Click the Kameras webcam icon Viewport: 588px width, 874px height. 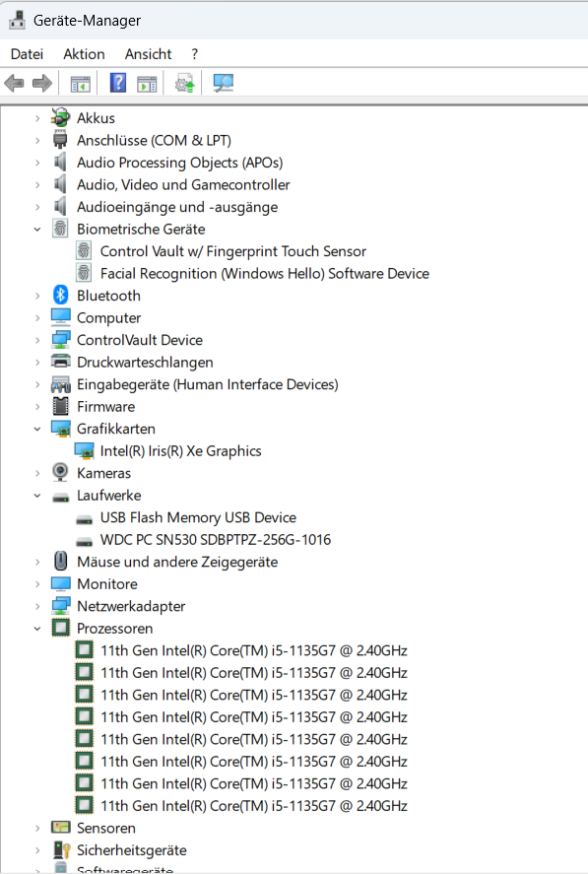pos(60,473)
